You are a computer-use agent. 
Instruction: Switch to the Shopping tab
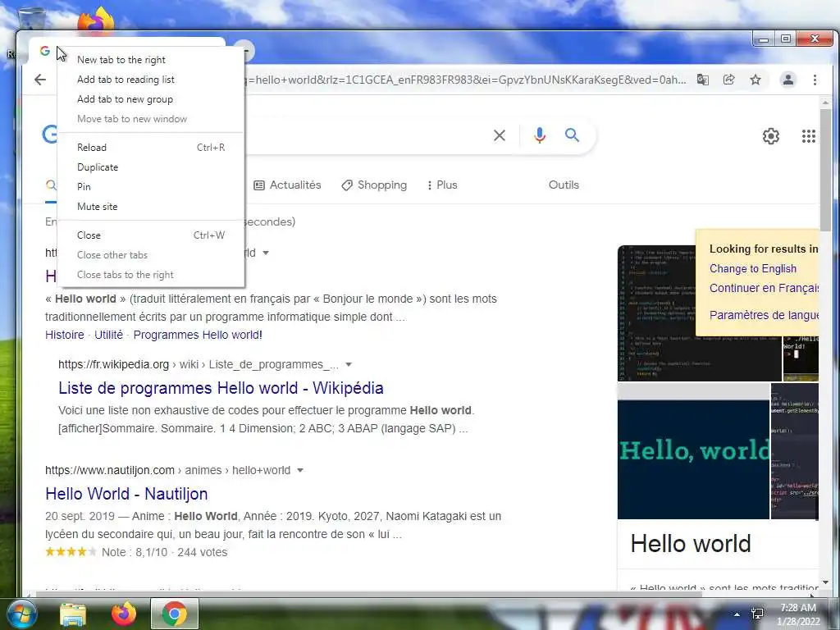tap(374, 185)
